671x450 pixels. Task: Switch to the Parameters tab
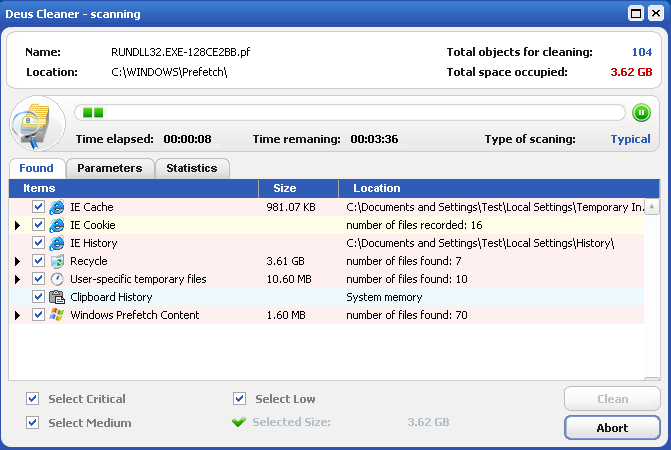110,168
